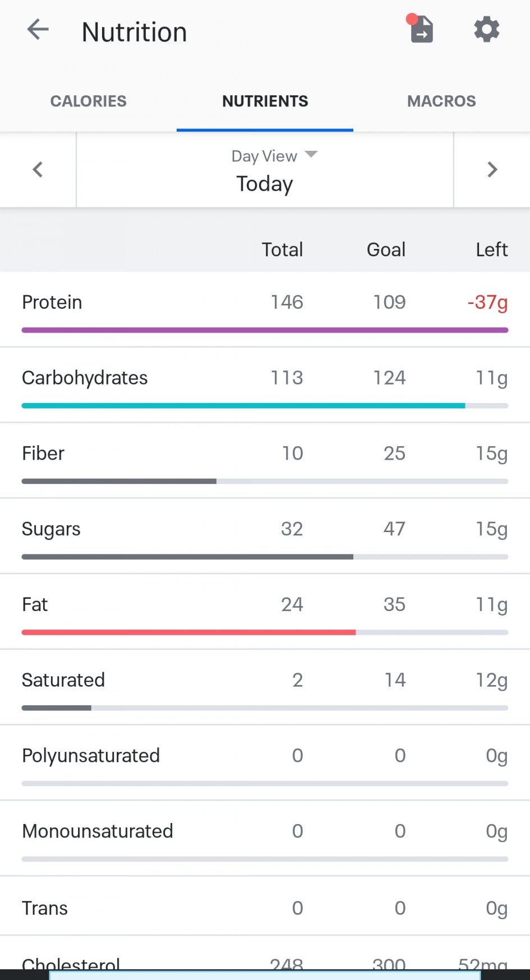
Task: Tap the Sugars row
Action: click(x=51, y=529)
